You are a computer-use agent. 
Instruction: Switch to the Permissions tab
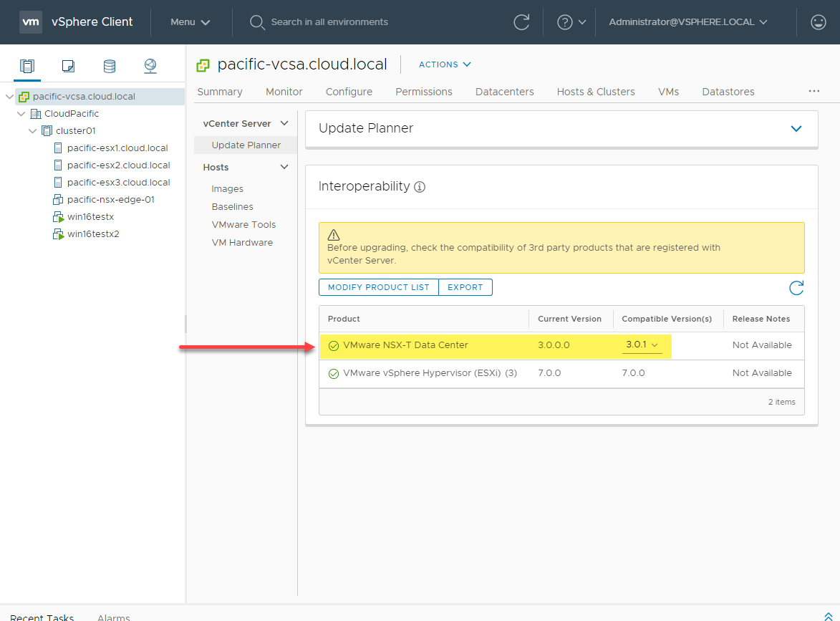tap(424, 92)
